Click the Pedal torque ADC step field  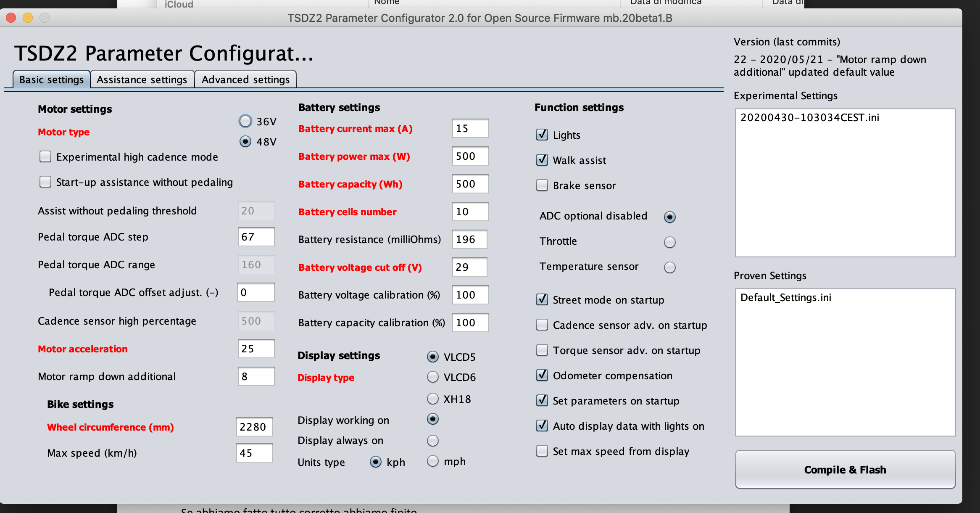(x=256, y=237)
